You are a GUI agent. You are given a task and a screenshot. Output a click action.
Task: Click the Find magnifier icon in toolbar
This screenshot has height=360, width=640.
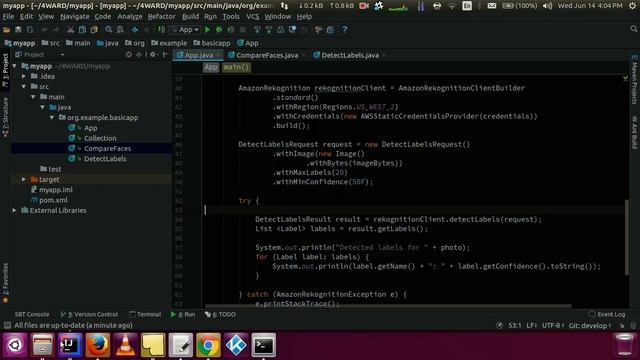[109, 30]
